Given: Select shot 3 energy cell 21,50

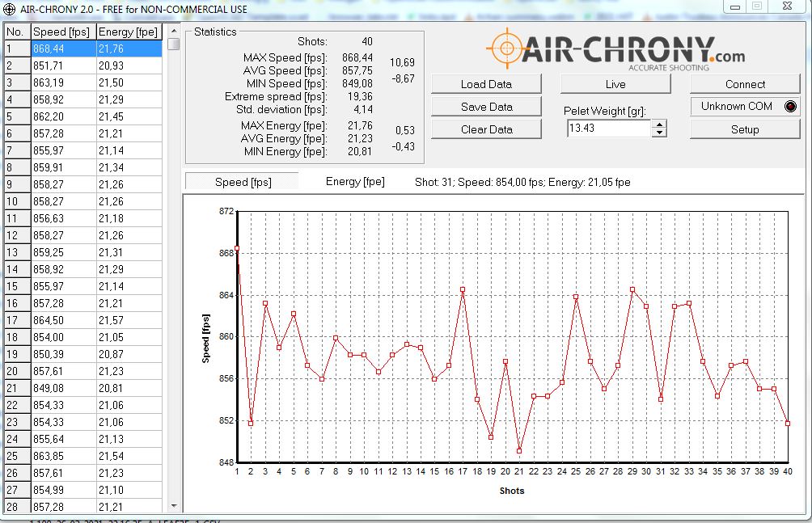Looking at the screenshot, I should [x=129, y=82].
